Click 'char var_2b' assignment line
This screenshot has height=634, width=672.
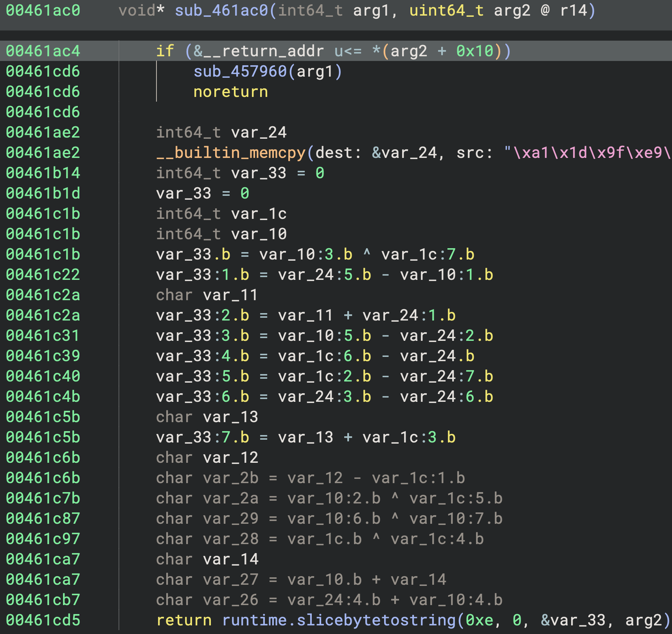tap(311, 478)
